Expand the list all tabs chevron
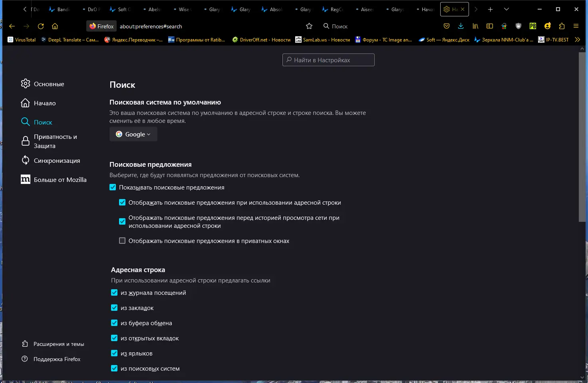The width and height of the screenshot is (588, 383). click(507, 9)
